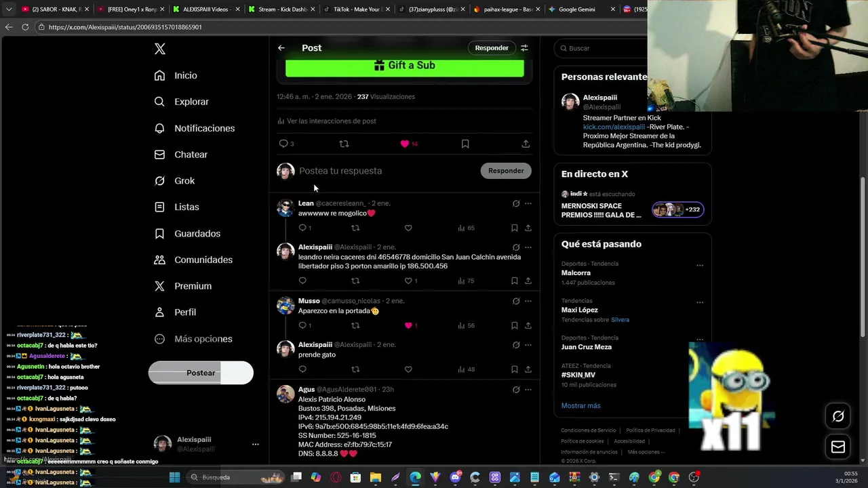The width and height of the screenshot is (868, 488).
Task: Repost the main post
Action: (x=344, y=144)
